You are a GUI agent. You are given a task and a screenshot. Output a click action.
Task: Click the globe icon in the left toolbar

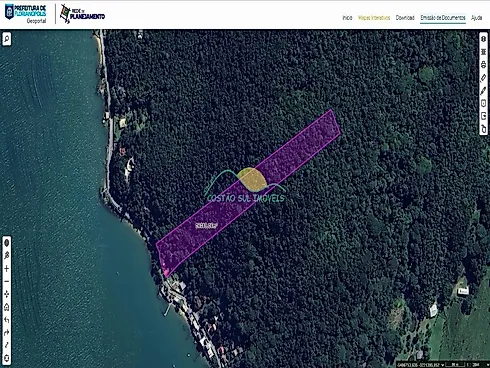7,243
